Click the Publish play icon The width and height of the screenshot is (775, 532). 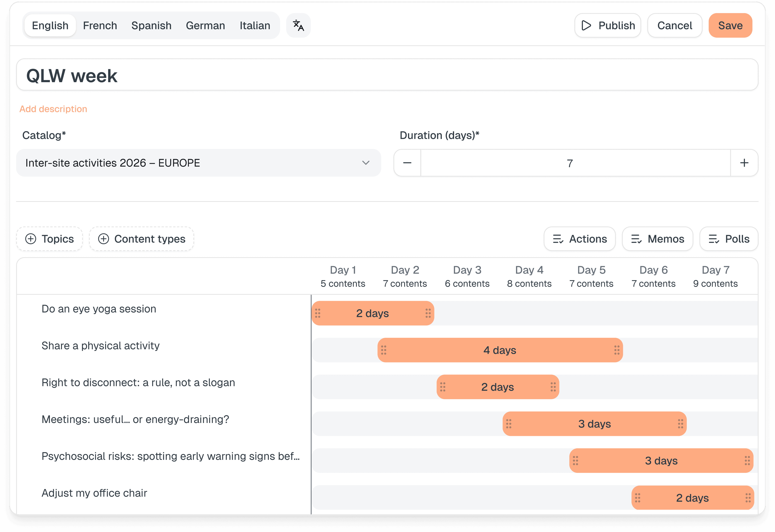(x=586, y=25)
